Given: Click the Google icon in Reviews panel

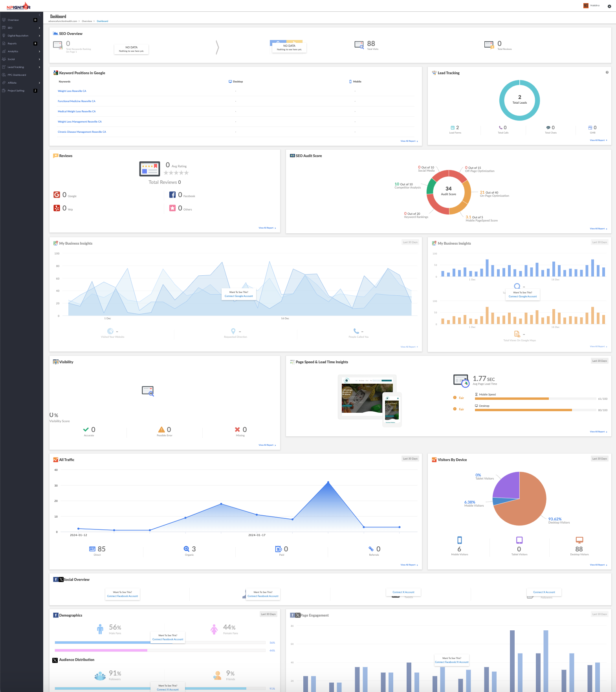Looking at the screenshot, I should [57, 195].
